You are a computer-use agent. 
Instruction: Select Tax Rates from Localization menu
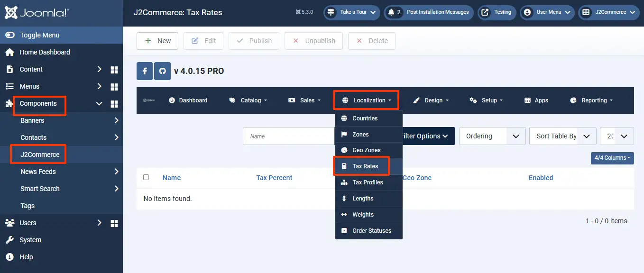point(369,166)
